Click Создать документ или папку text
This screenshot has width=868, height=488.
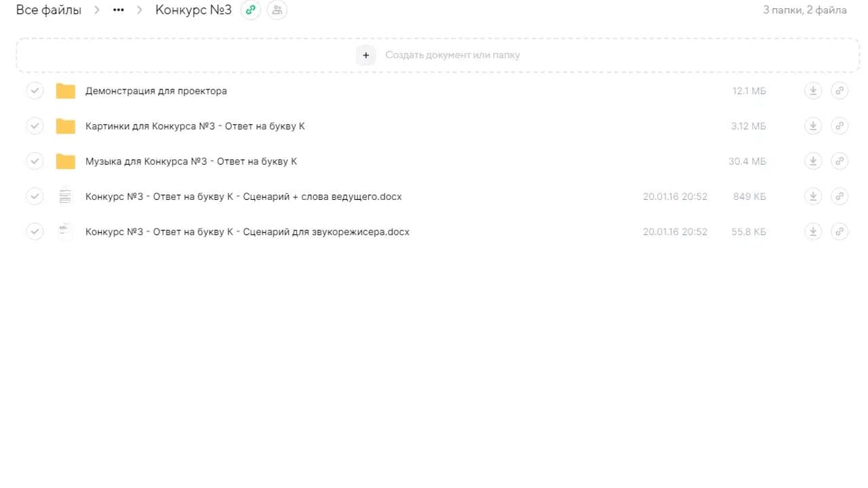pyautogui.click(x=452, y=55)
